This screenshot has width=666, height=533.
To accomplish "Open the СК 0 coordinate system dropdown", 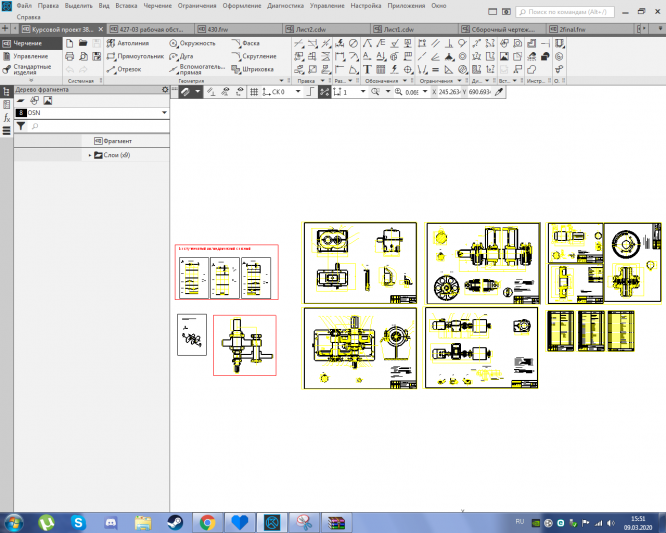I will pyautogui.click(x=296, y=91).
